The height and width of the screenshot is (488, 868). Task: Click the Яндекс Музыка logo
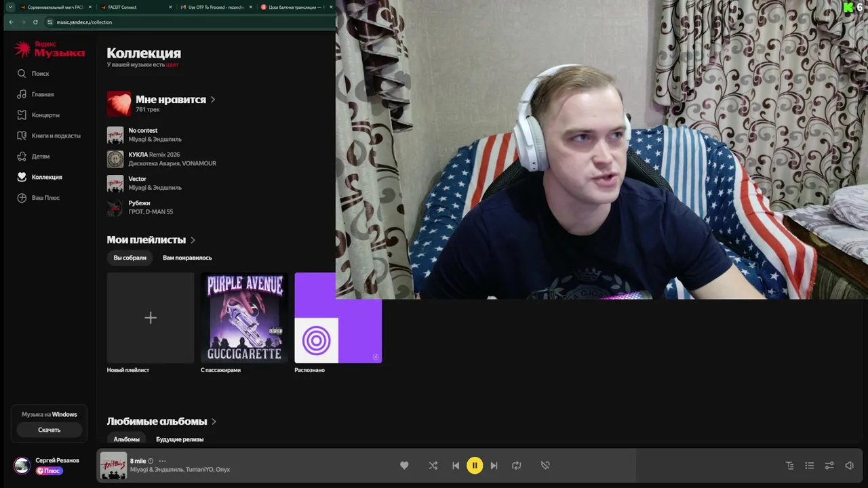(x=50, y=49)
